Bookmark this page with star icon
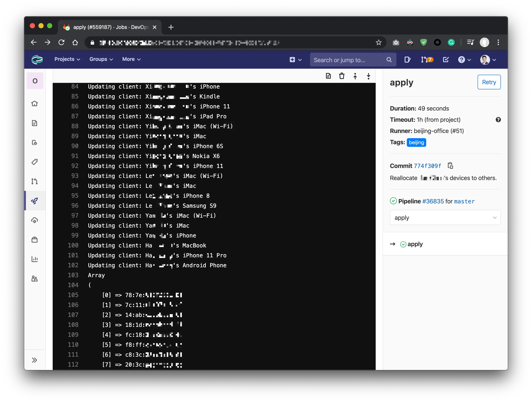The height and width of the screenshot is (402, 532). coord(378,43)
